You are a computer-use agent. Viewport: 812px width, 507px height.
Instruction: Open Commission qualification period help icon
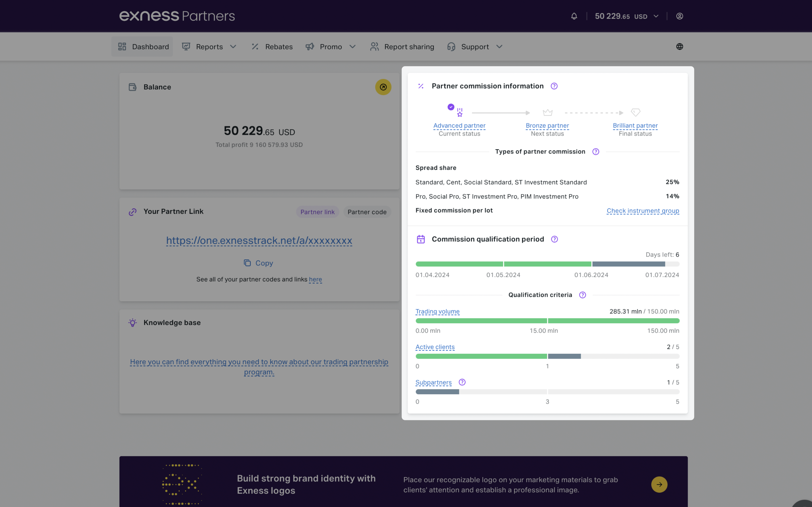point(554,239)
